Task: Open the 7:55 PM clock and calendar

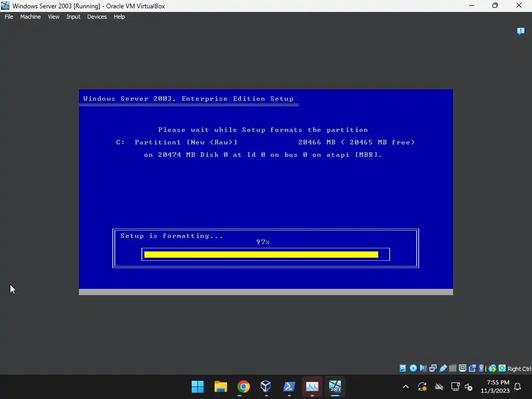Action: coord(495,387)
